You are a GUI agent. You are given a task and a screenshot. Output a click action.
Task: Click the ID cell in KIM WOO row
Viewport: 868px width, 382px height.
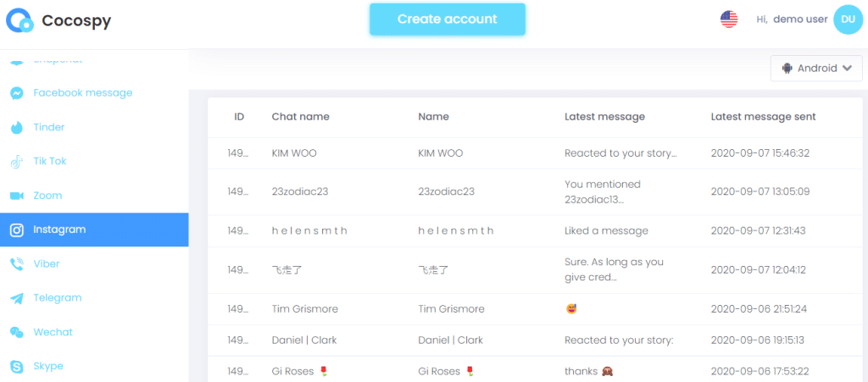click(238, 153)
